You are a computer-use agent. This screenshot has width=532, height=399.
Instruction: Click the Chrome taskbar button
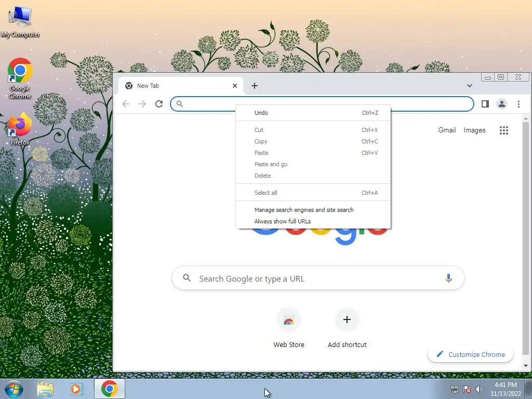coord(109,389)
